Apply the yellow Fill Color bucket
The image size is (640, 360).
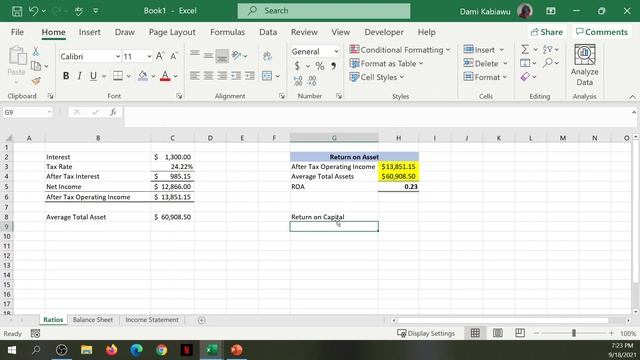(143, 76)
